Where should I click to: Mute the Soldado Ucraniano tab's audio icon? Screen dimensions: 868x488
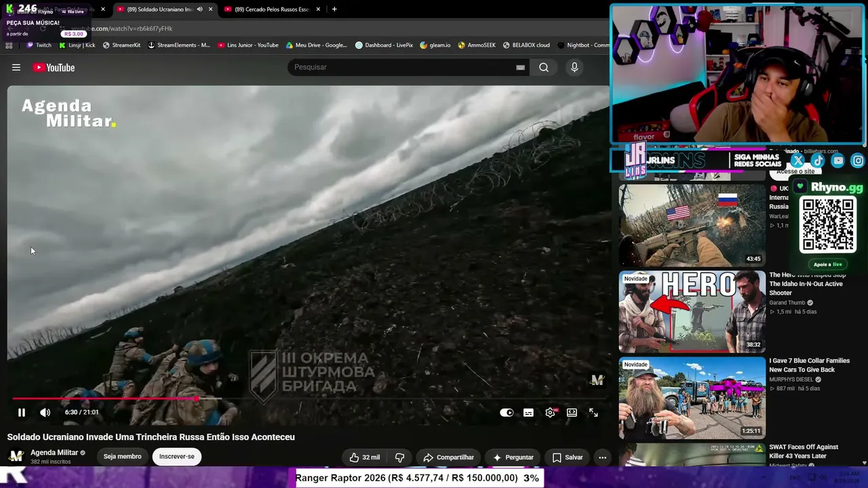[x=199, y=9]
